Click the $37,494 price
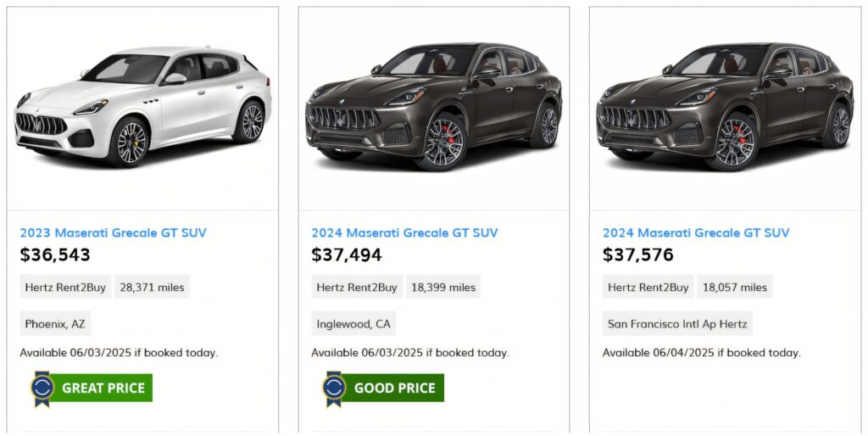 click(347, 255)
